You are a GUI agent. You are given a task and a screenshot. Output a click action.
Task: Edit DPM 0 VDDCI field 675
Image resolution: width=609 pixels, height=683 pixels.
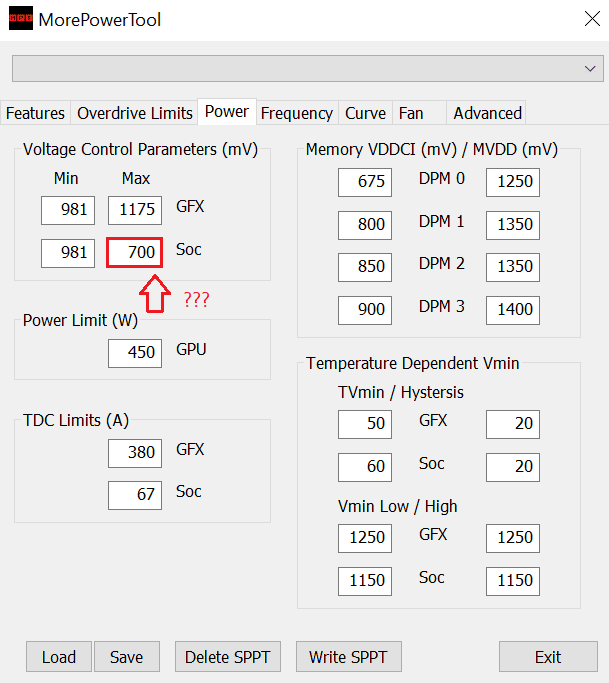click(x=365, y=183)
